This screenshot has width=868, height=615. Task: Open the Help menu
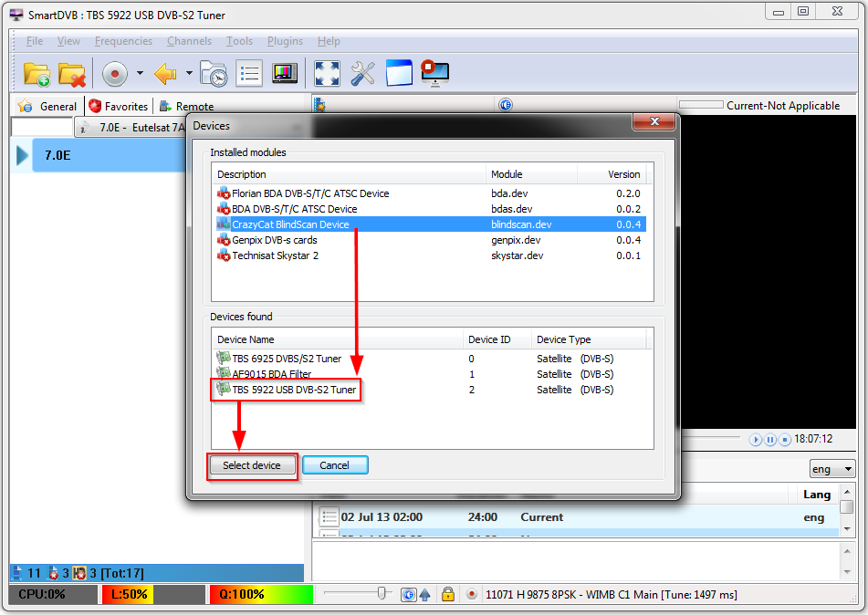pyautogui.click(x=329, y=41)
